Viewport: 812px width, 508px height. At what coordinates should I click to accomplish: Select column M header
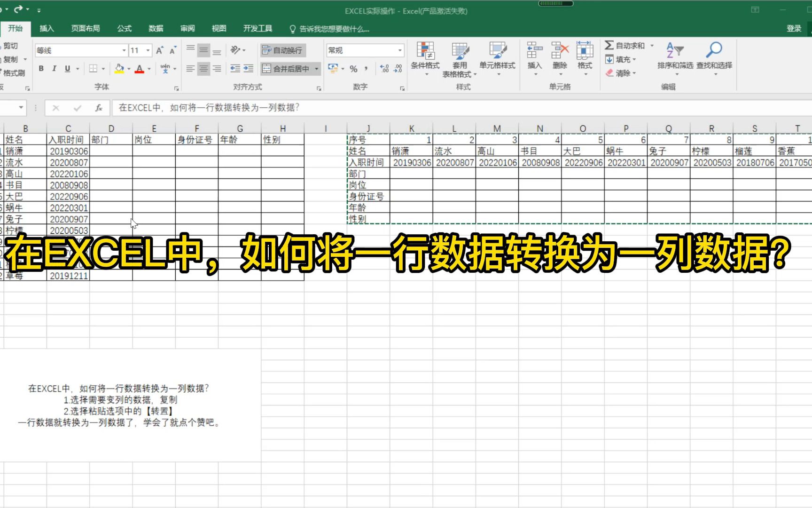pos(497,128)
